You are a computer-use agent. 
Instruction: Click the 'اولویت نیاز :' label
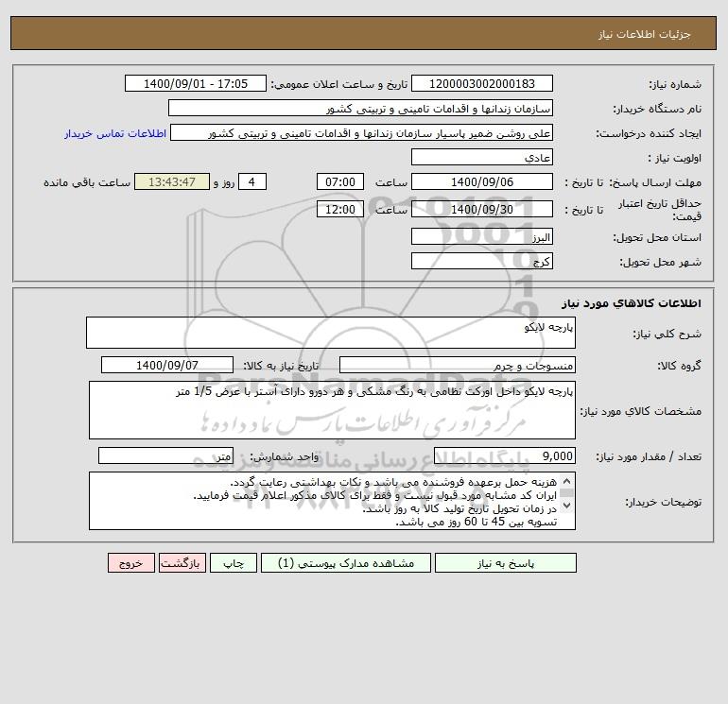point(675,158)
